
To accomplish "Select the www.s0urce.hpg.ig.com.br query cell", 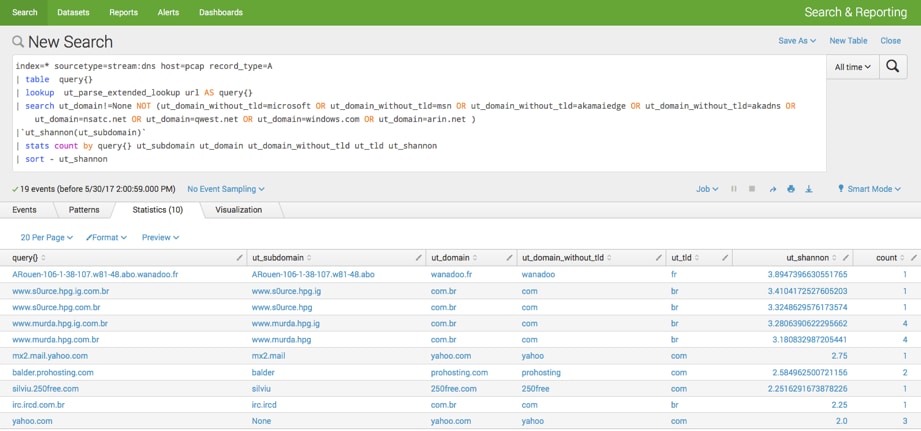I will (60, 291).
